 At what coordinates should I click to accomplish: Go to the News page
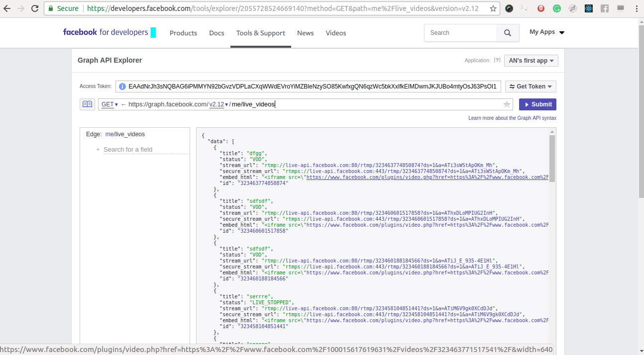306,33
